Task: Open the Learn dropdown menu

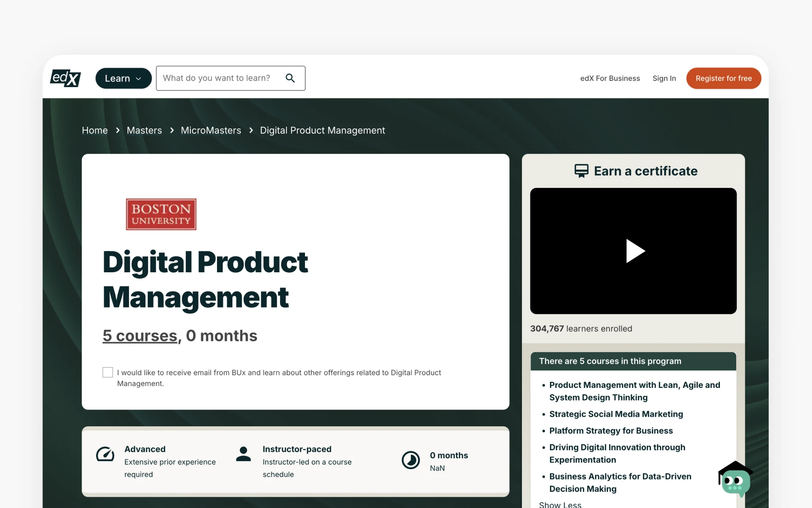Action: coord(123,78)
